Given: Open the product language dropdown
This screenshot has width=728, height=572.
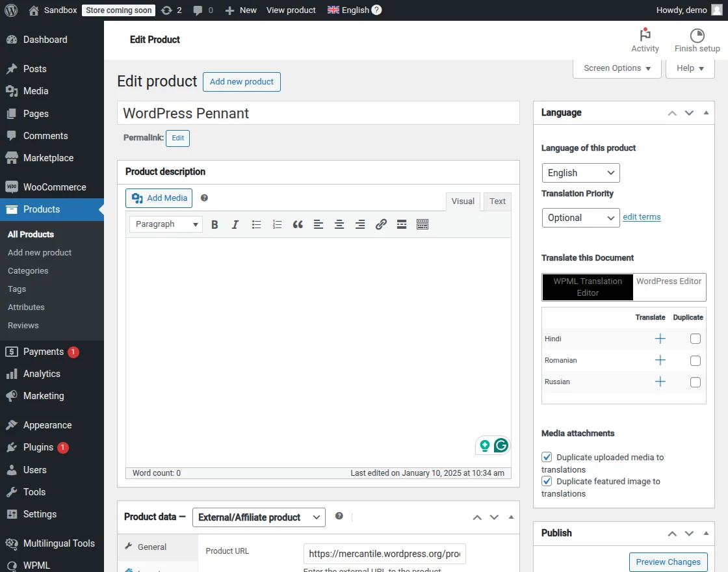Looking at the screenshot, I should tap(580, 173).
